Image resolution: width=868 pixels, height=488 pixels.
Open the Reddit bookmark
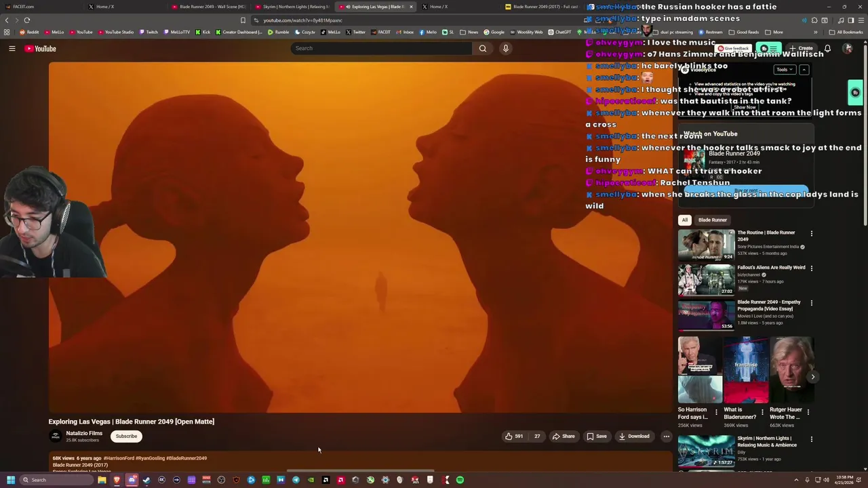(x=29, y=32)
